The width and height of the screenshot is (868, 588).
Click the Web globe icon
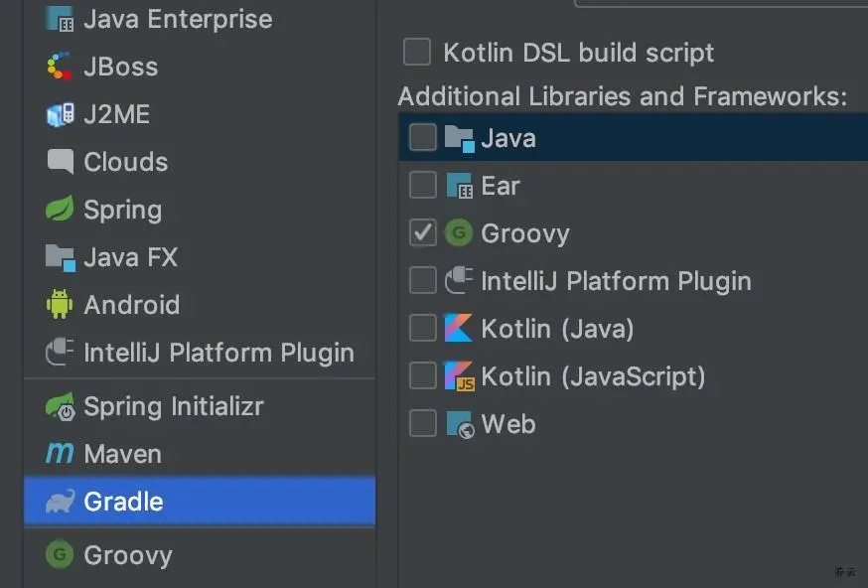click(x=460, y=425)
